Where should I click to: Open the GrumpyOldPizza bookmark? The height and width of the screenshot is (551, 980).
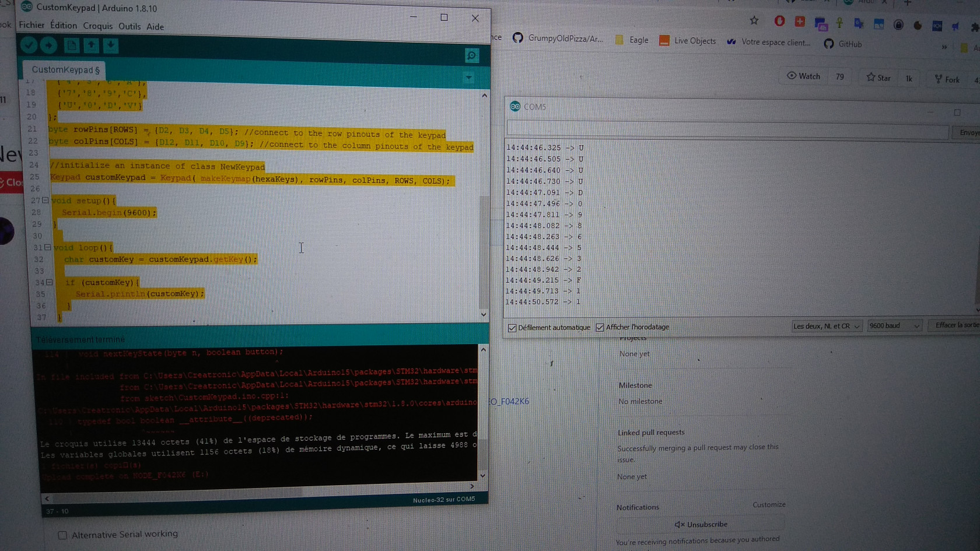[558, 38]
